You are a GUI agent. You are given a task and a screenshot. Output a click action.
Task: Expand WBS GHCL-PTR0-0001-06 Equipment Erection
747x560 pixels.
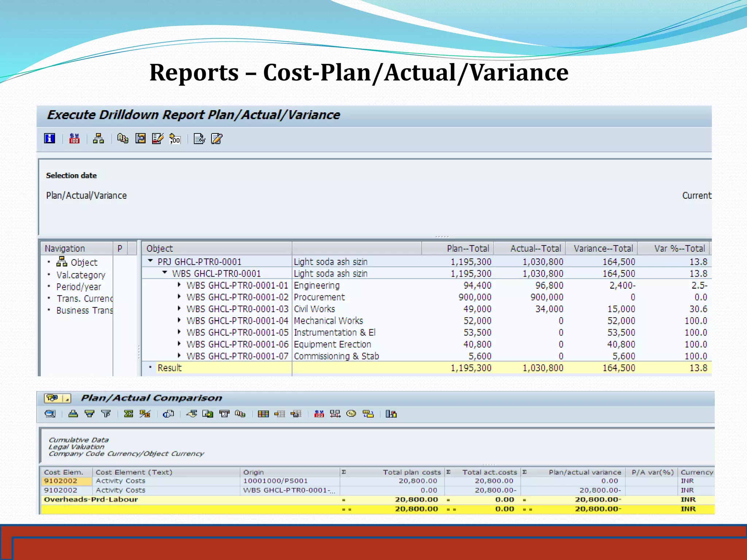[x=179, y=343]
